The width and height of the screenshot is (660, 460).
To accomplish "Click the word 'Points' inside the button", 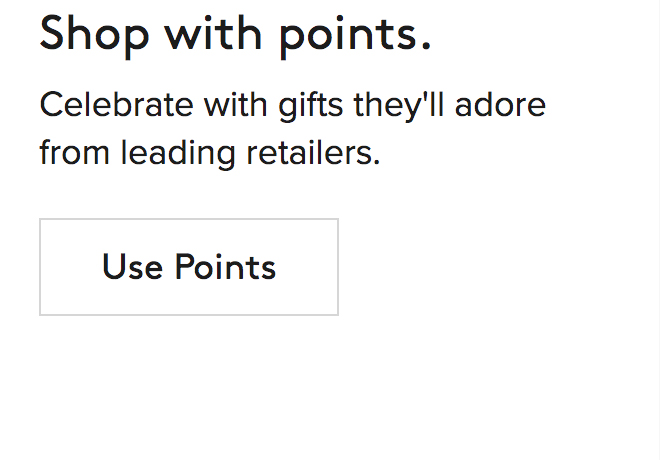I will click(x=225, y=267).
